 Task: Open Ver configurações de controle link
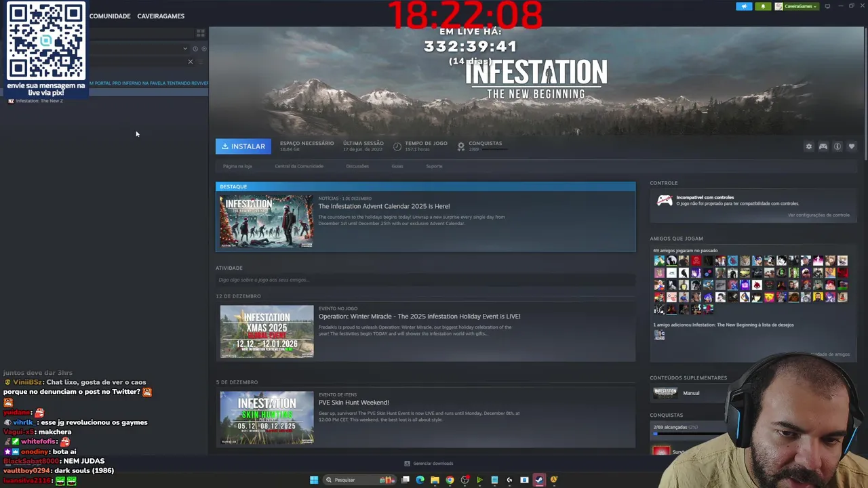(x=818, y=215)
